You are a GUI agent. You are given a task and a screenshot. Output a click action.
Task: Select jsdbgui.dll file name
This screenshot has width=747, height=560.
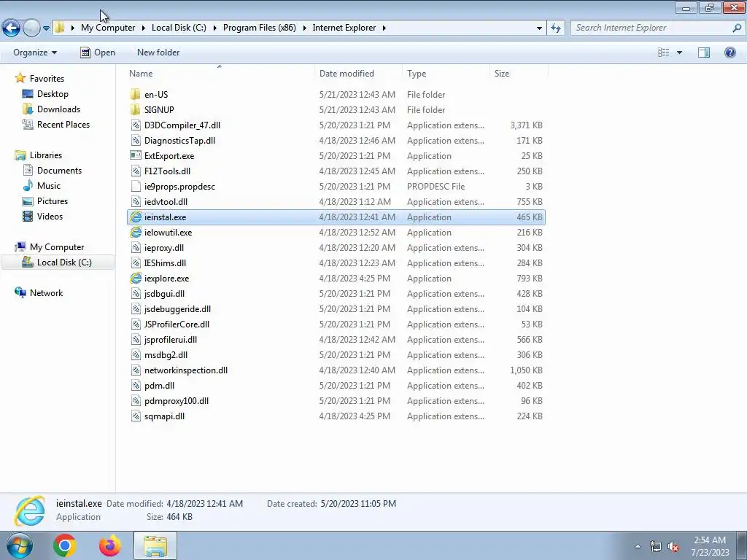pos(164,293)
